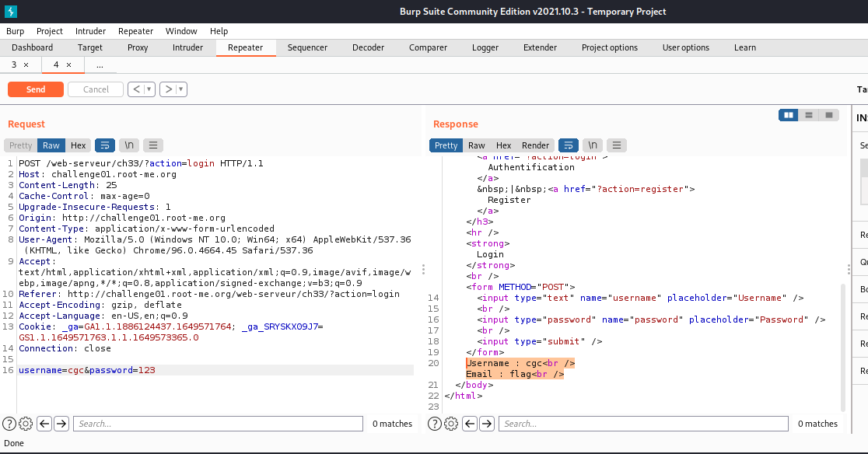Select Raw view in the Response pane
This screenshot has height=454, width=868.
[477, 145]
